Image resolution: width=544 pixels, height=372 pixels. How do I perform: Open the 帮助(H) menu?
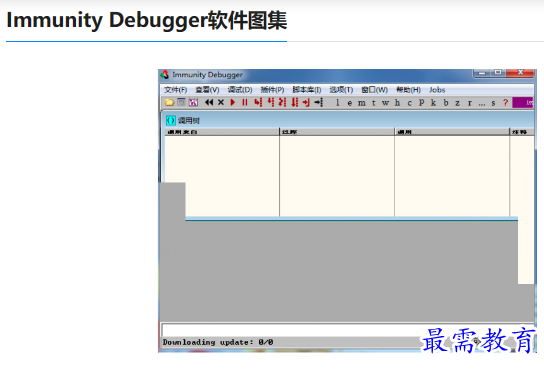pyautogui.click(x=409, y=90)
